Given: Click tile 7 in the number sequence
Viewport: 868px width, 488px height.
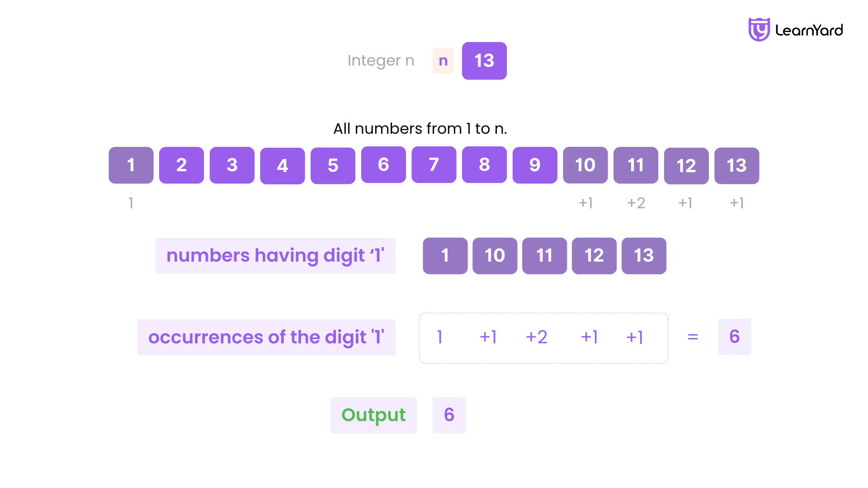Looking at the screenshot, I should [434, 165].
